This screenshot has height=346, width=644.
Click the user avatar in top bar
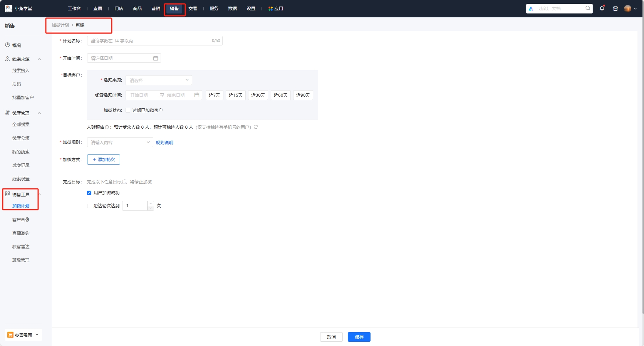tap(627, 8)
